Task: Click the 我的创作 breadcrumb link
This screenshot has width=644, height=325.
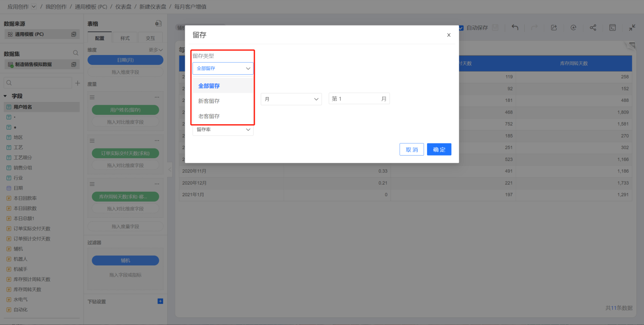Action: [x=56, y=7]
